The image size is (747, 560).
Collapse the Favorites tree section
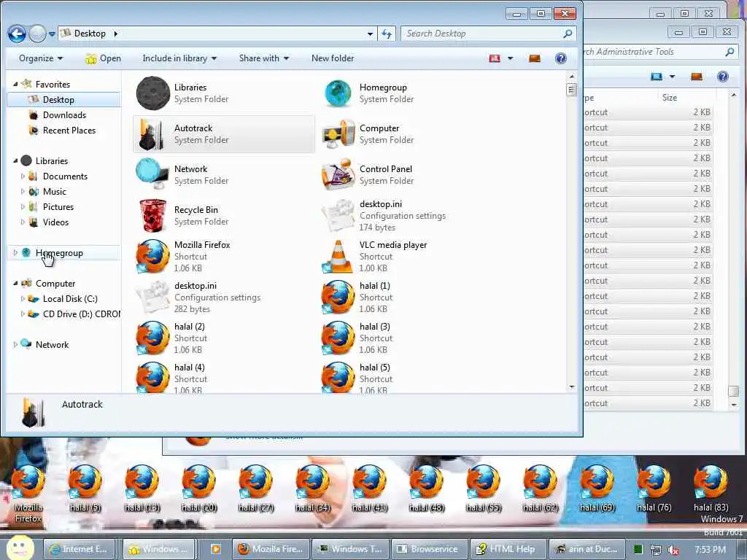coord(15,85)
